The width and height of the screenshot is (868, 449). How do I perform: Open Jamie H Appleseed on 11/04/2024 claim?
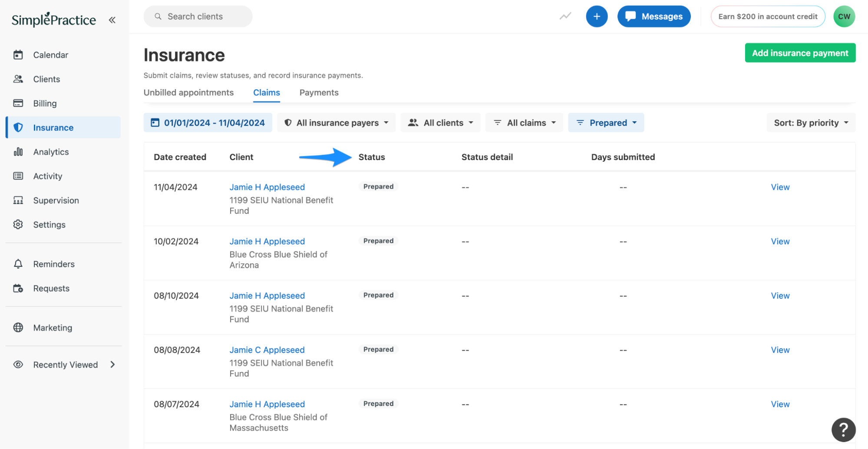pos(267,187)
